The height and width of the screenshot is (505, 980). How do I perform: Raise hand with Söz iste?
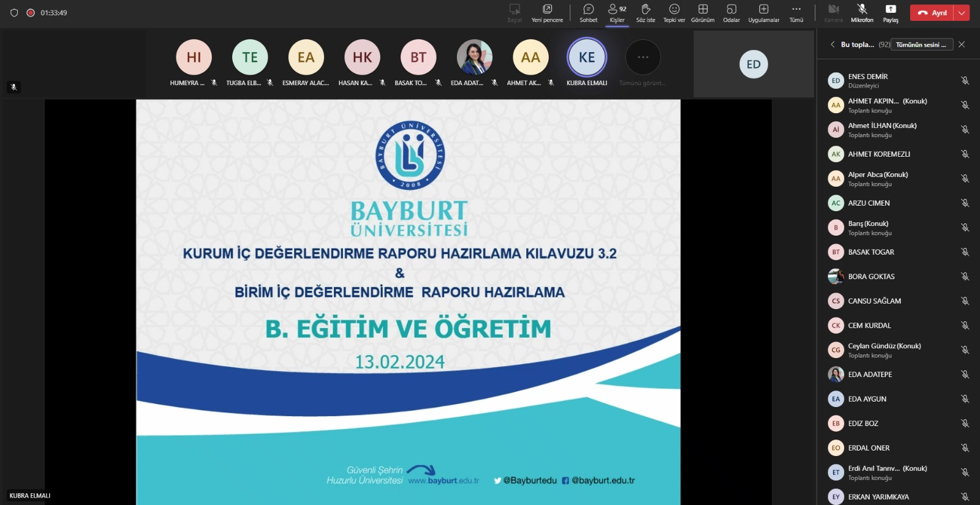tap(646, 13)
